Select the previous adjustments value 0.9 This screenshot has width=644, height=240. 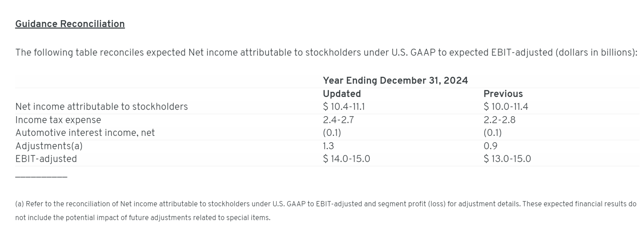(490, 146)
